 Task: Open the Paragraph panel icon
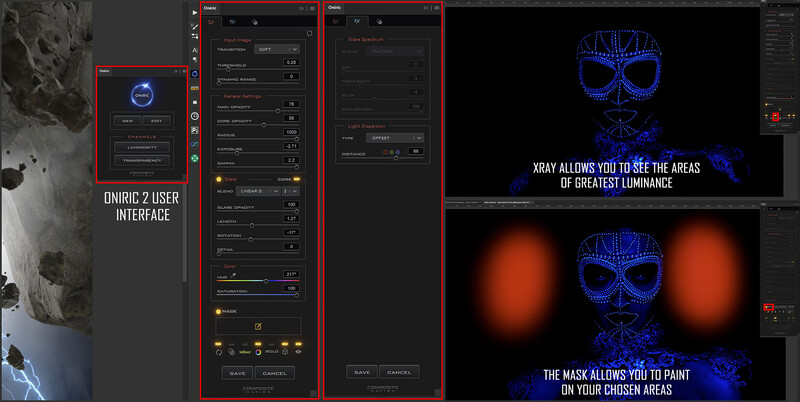[195, 60]
